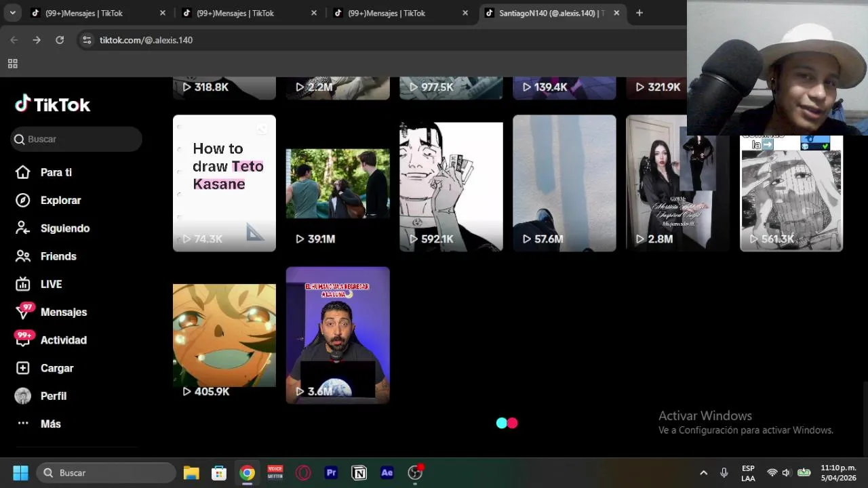
Task: Open the Chrome apps grid icon
Action: (12, 64)
